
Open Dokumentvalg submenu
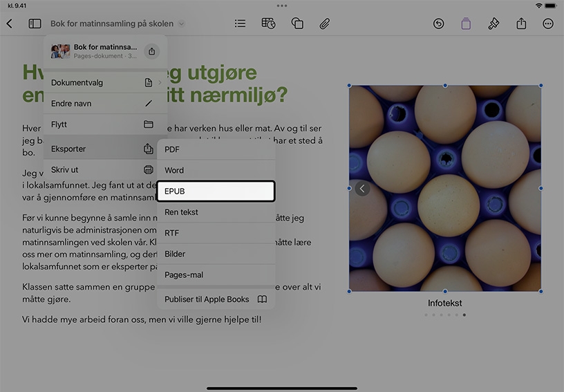(x=105, y=83)
